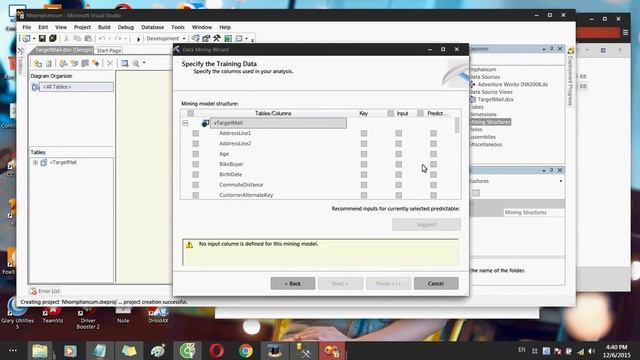Viewport: 640px width, 360px height.
Task: Start debugging with the play arrow icon
Action: [138, 39]
